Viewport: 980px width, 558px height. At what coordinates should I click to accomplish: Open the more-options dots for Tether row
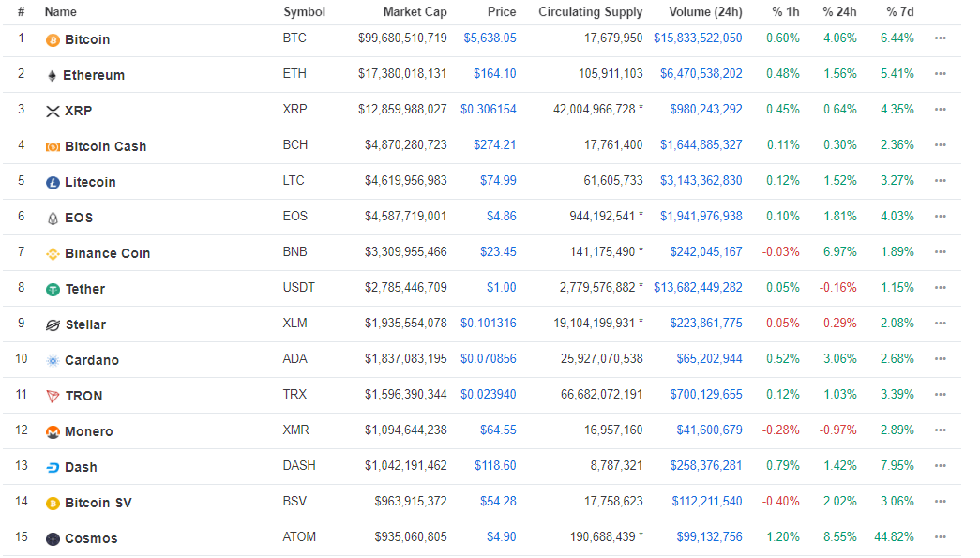[940, 287]
